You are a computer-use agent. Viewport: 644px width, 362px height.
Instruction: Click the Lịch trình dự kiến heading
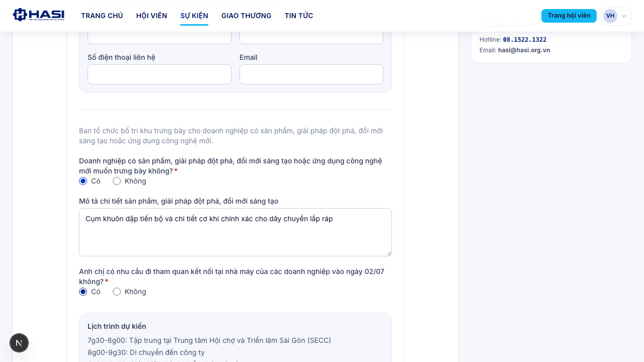coord(117,326)
